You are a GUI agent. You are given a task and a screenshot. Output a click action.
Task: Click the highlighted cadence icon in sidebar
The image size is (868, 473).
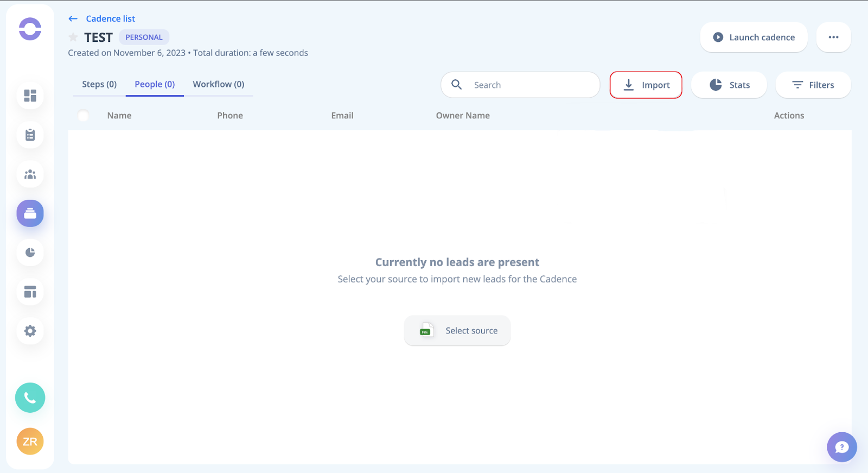[x=30, y=213]
